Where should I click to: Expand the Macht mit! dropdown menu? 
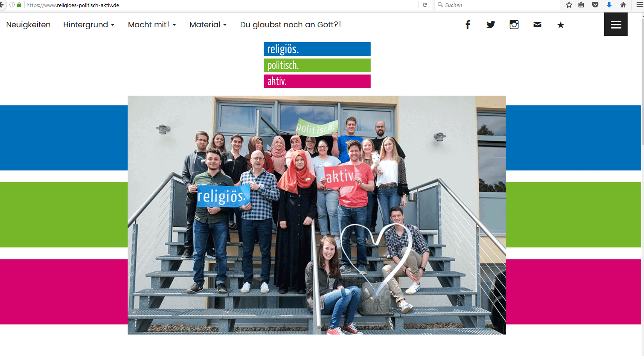[152, 25]
